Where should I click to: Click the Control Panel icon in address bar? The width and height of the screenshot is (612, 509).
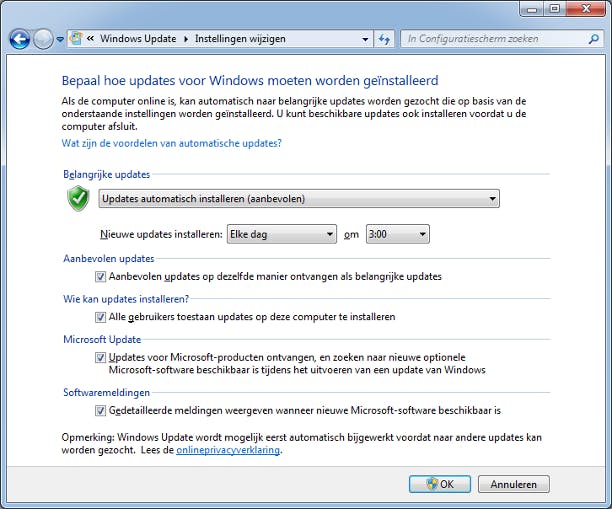[76, 38]
